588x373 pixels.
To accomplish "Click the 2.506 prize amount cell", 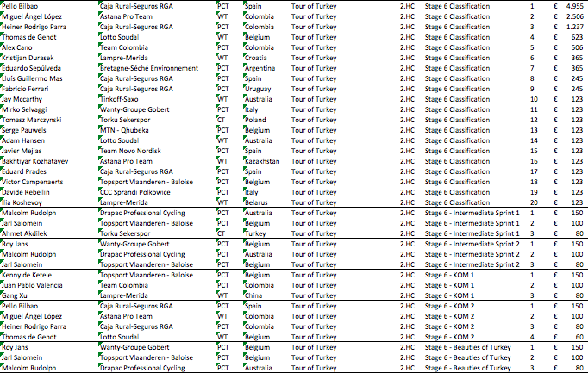I will (574, 16).
